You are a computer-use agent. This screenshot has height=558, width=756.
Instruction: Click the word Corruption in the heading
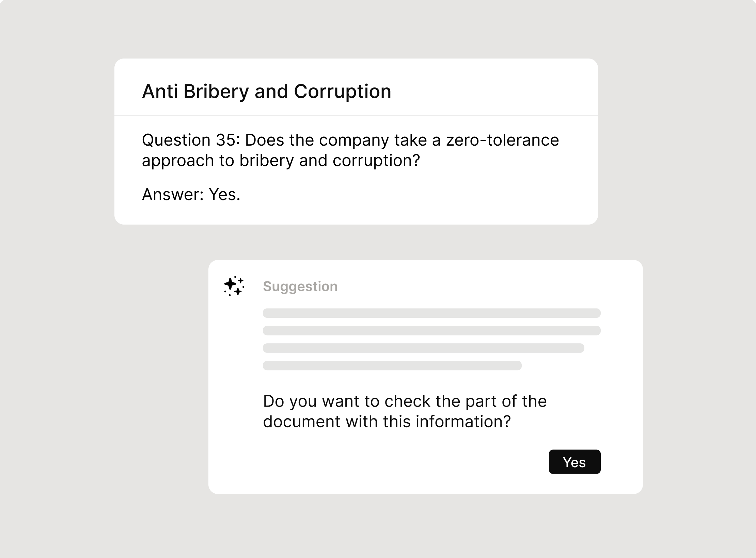tap(342, 92)
